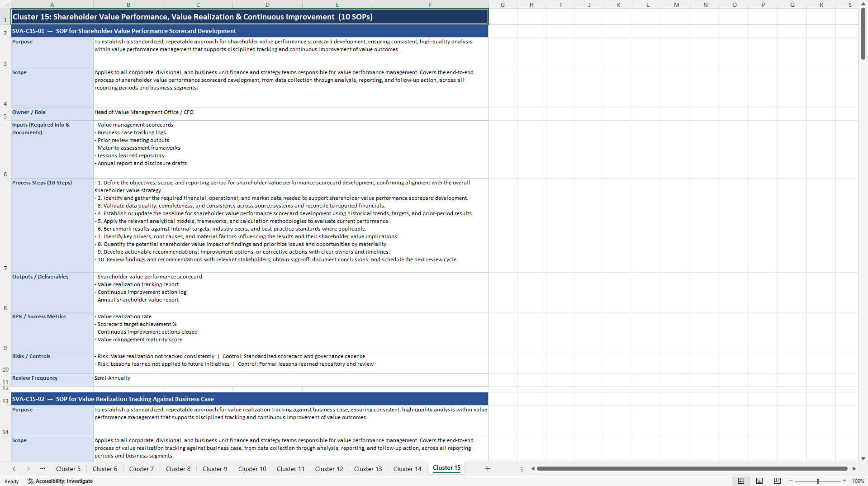868x486 pixels.
Task: Click vertical scrollbar up arrow
Action: pos(863,4)
